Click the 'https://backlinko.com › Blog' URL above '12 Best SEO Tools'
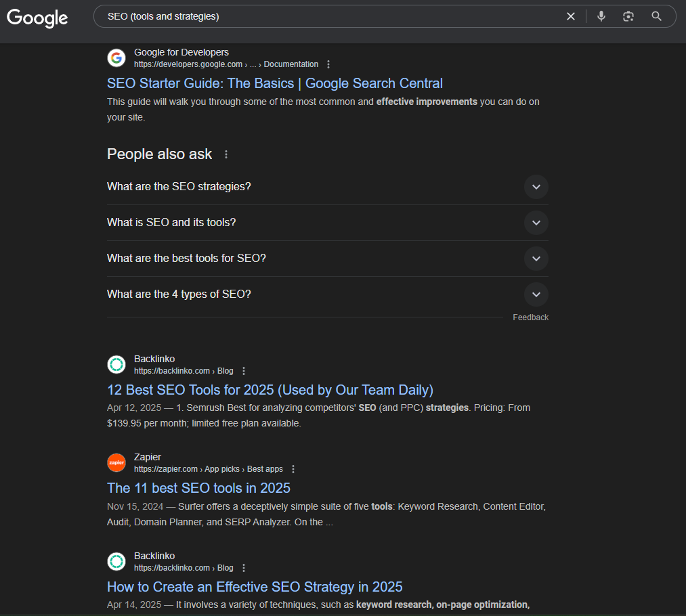This screenshot has width=686, height=616. click(x=184, y=371)
